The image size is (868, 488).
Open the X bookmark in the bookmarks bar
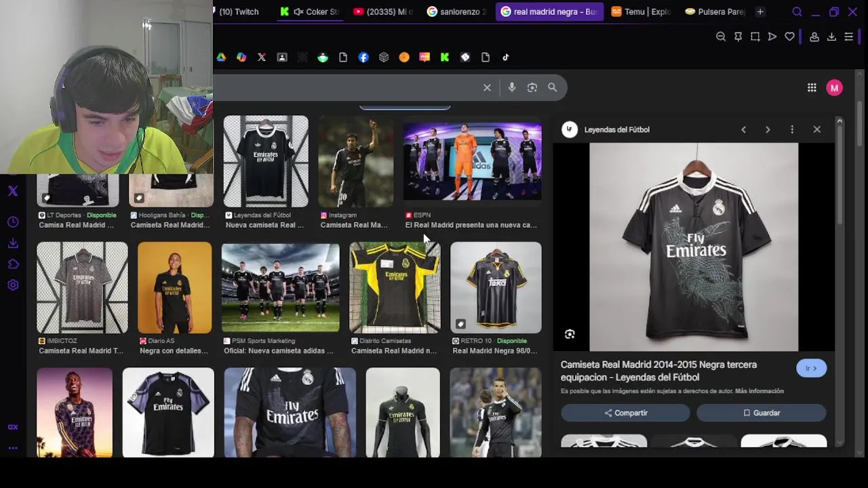pyautogui.click(x=262, y=58)
